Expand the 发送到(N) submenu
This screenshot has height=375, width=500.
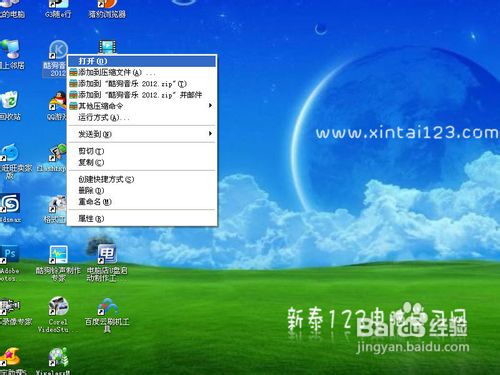tap(142, 134)
